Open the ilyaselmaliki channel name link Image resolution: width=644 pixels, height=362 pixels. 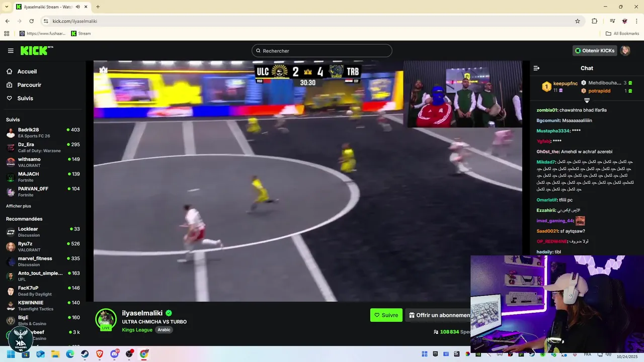[x=142, y=313]
